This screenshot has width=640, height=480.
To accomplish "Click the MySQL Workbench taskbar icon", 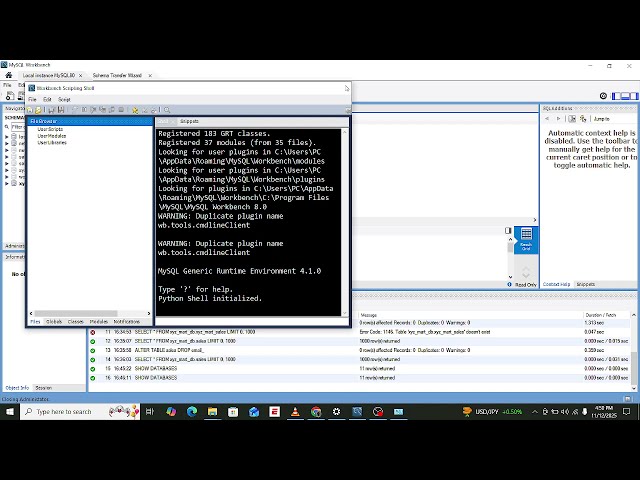I will [357, 412].
